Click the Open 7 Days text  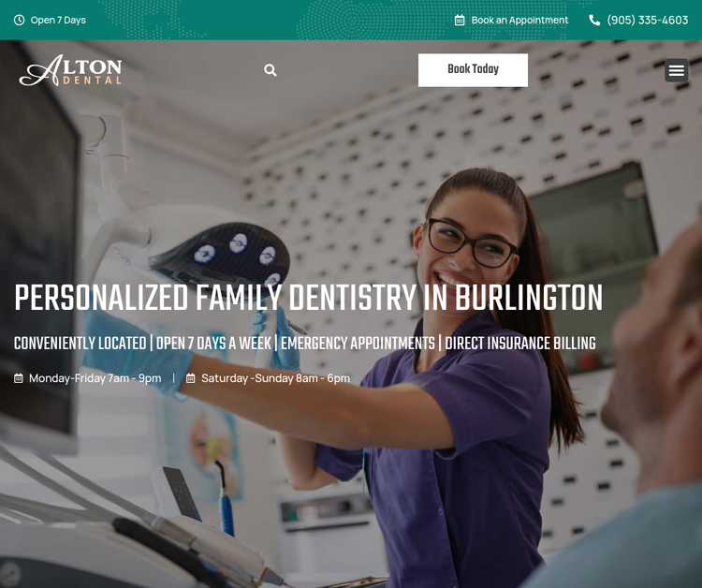(x=58, y=20)
